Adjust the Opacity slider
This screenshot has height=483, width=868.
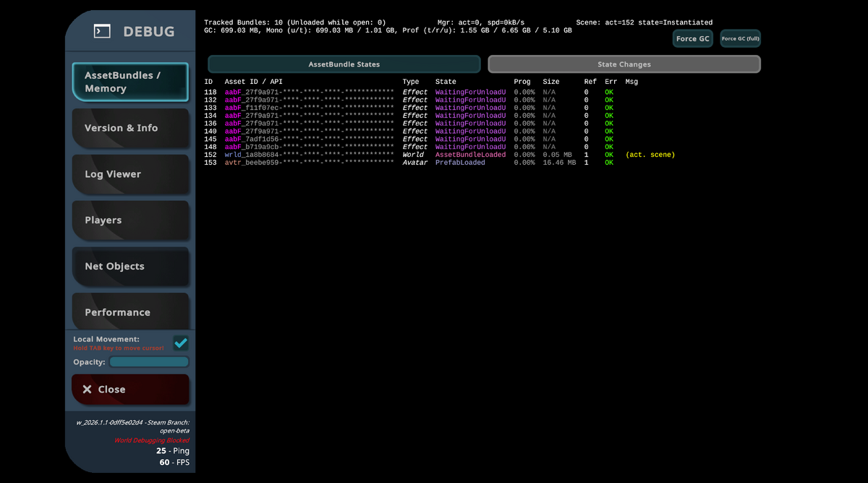(149, 362)
